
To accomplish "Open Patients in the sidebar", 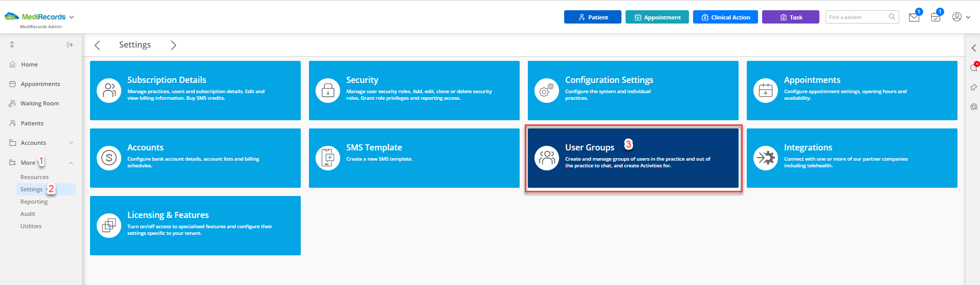I will point(32,123).
